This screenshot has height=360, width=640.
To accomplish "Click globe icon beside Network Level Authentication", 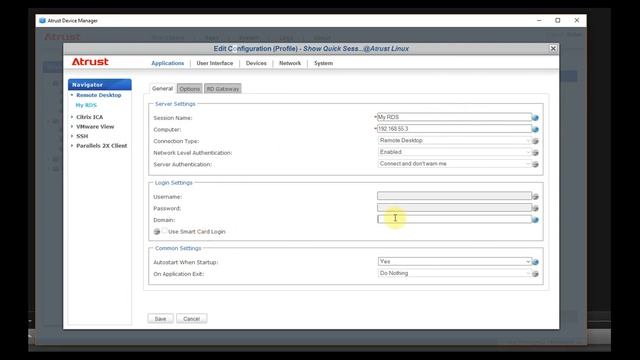I will (x=535, y=153).
